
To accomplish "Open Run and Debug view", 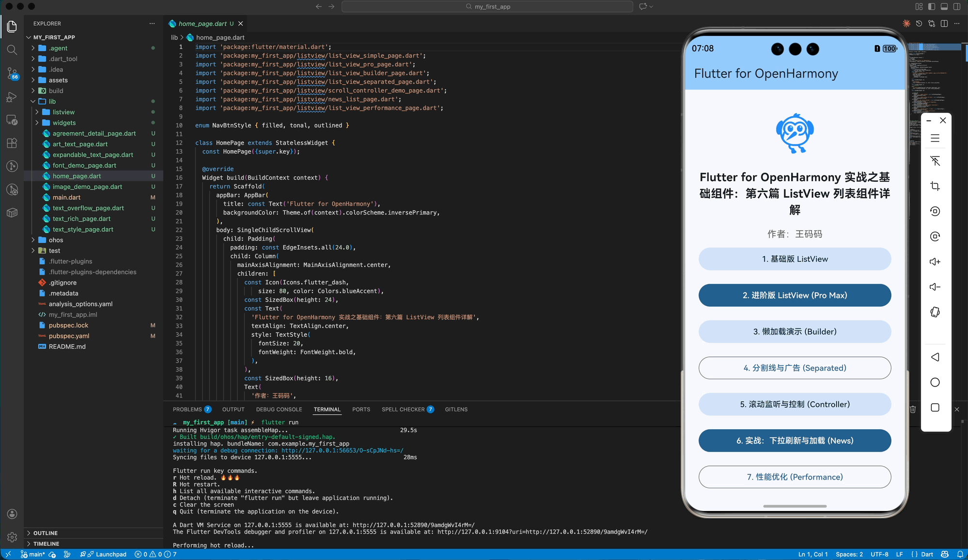I will coord(12,97).
